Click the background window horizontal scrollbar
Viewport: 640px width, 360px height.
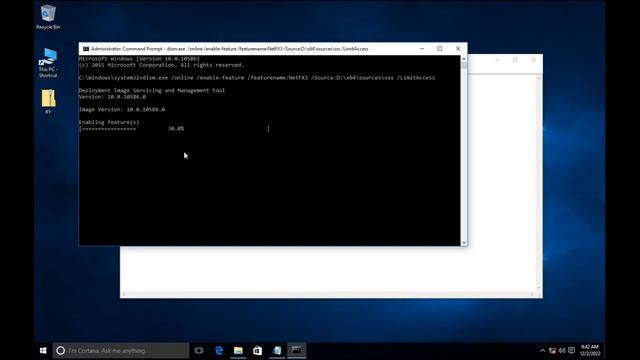coord(328,294)
